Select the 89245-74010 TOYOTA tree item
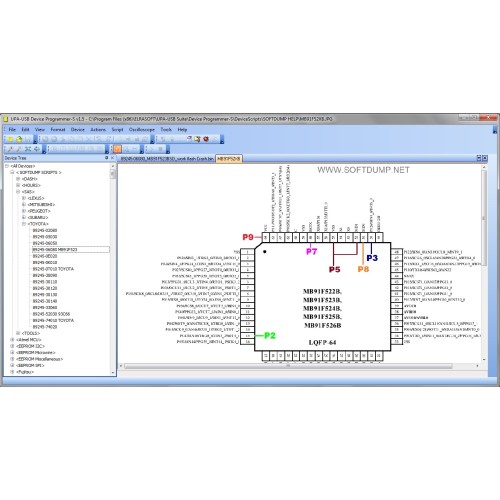The height and width of the screenshot is (500, 500). click(53, 320)
